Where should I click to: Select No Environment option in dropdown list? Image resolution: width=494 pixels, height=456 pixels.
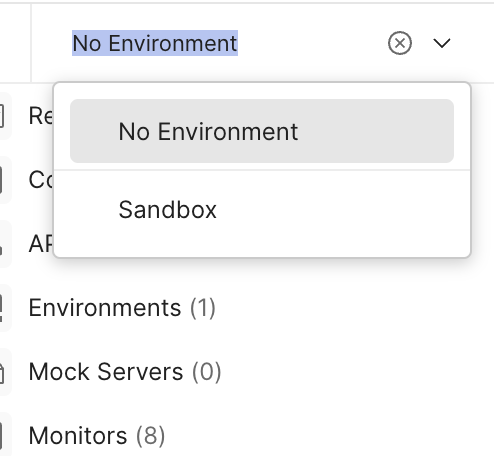pos(262,131)
